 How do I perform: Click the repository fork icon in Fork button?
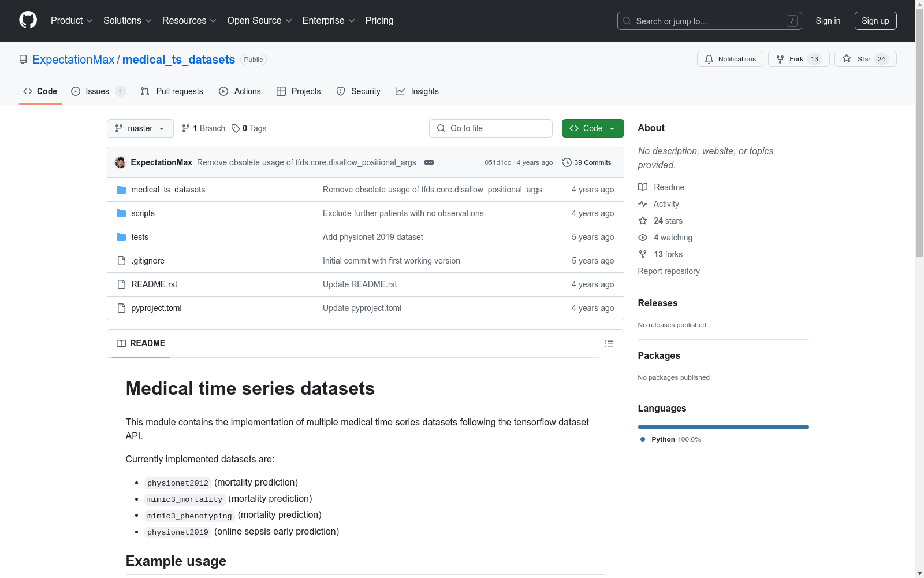coord(780,59)
